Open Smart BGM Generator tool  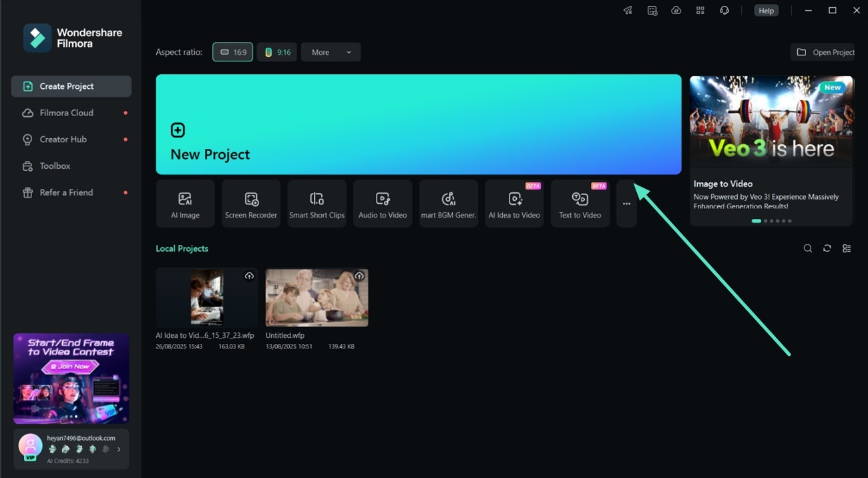tap(449, 204)
